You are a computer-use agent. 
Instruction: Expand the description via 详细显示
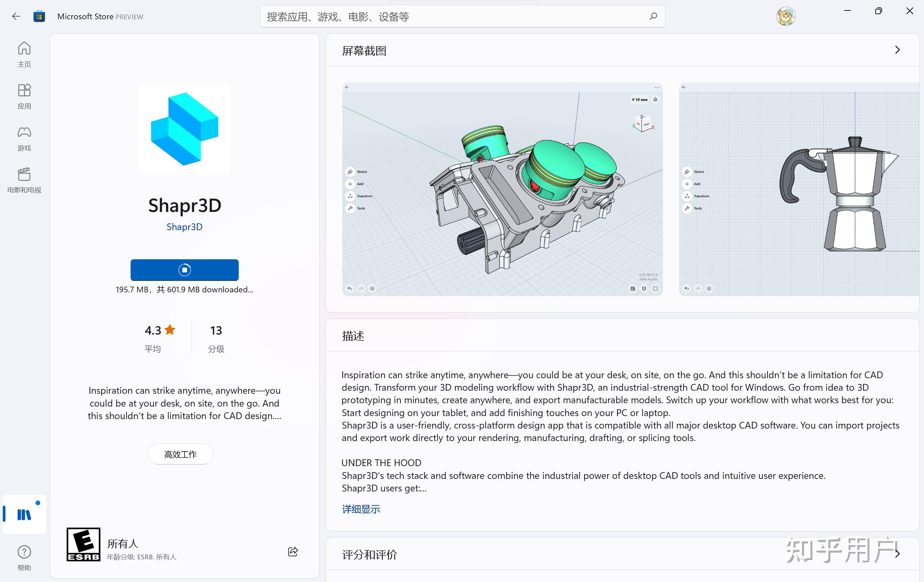tap(360, 509)
